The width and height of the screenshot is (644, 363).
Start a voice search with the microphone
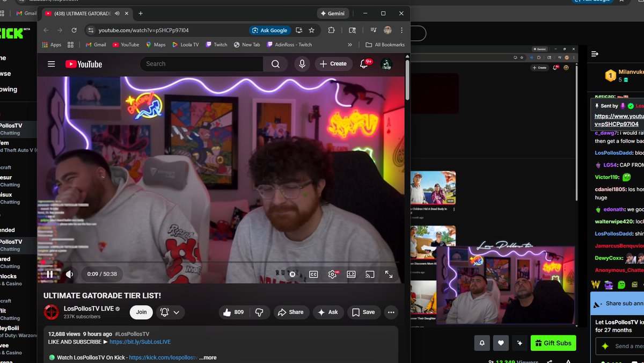(302, 63)
